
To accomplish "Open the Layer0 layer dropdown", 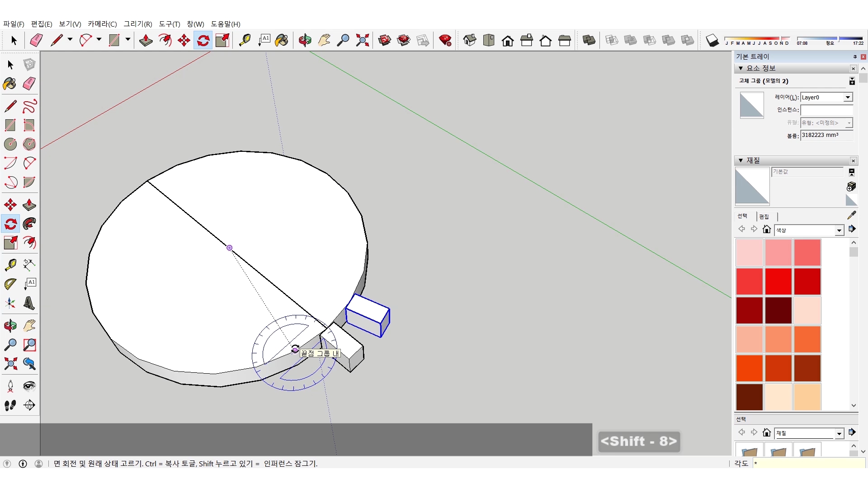I will pyautogui.click(x=848, y=97).
